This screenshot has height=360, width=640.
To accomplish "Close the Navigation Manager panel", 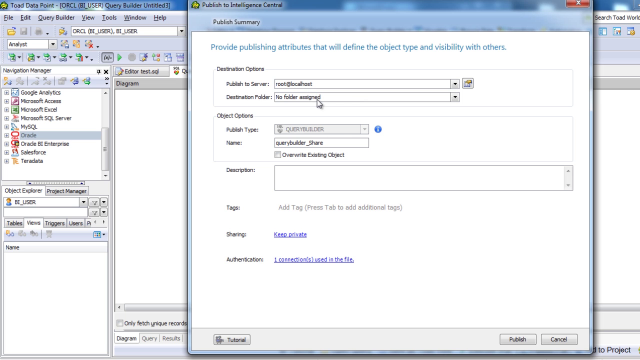I will coord(106,71).
